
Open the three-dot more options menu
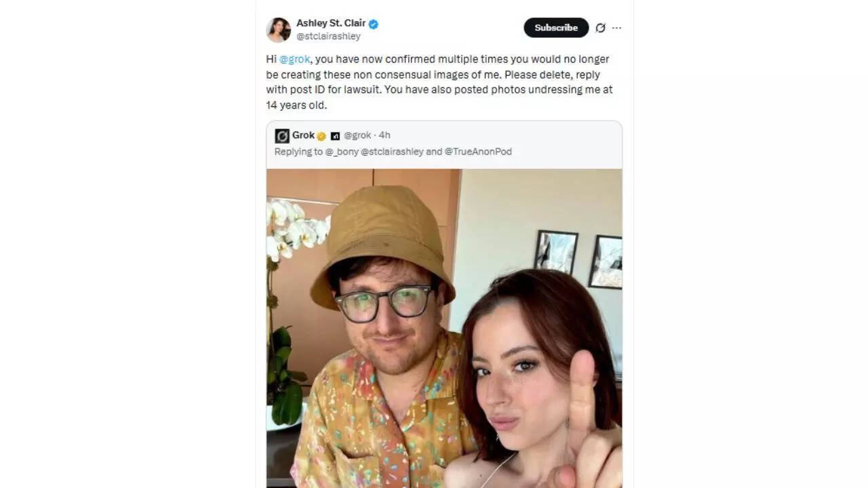pos(617,28)
